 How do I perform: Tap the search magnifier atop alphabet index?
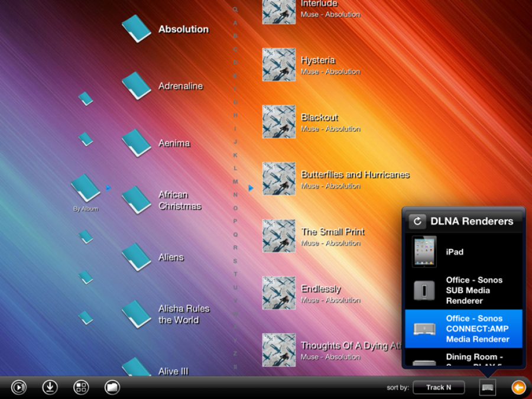pyautogui.click(x=235, y=9)
